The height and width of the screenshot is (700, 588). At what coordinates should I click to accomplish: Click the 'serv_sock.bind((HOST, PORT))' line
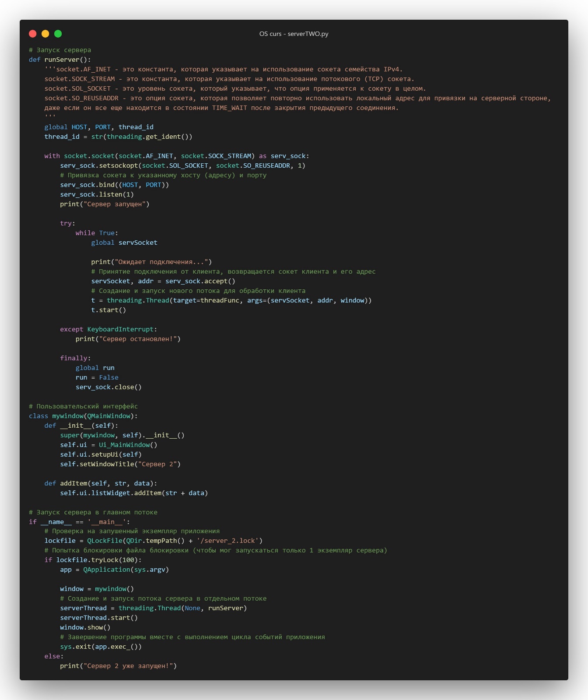click(x=115, y=185)
